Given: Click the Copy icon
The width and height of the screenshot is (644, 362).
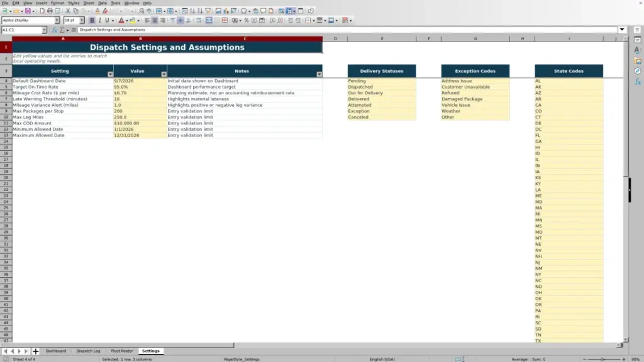Looking at the screenshot, I should tap(75, 11).
